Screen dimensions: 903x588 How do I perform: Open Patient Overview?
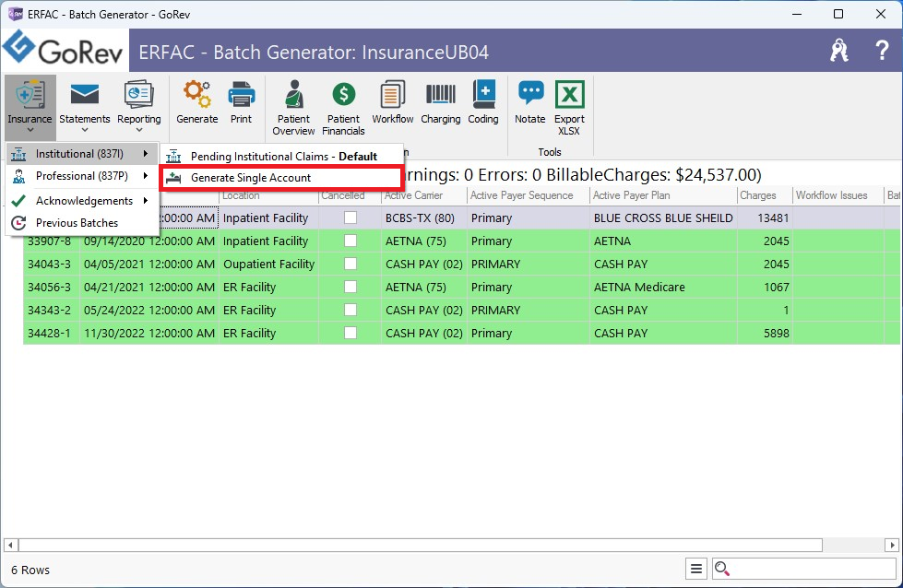293,108
